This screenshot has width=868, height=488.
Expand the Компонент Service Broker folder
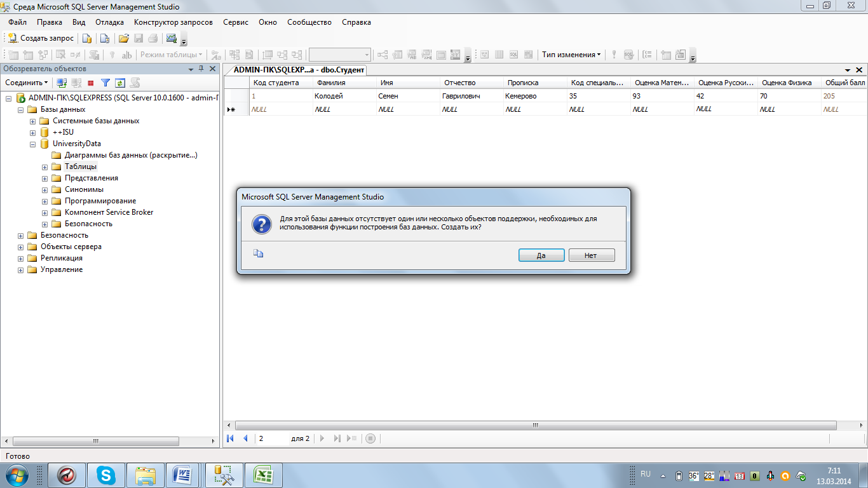(x=44, y=213)
